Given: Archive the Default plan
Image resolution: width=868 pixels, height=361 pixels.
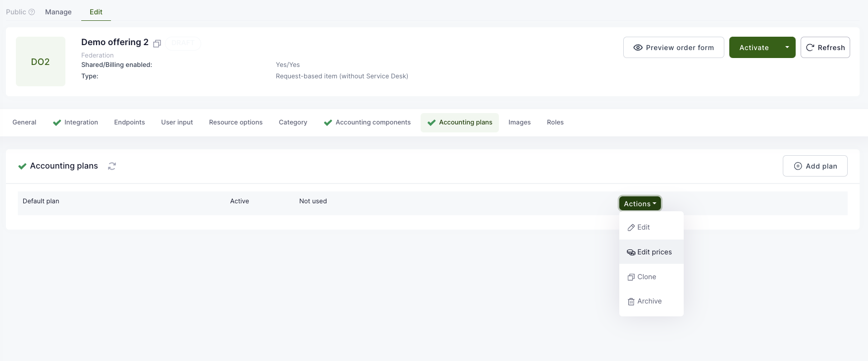Looking at the screenshot, I should pos(649,301).
